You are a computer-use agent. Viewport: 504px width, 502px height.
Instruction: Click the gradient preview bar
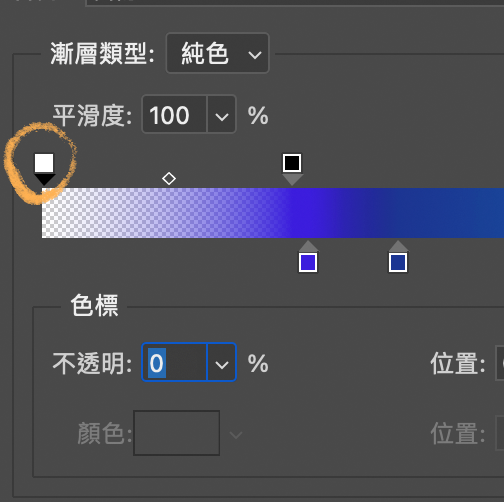tap(273, 213)
